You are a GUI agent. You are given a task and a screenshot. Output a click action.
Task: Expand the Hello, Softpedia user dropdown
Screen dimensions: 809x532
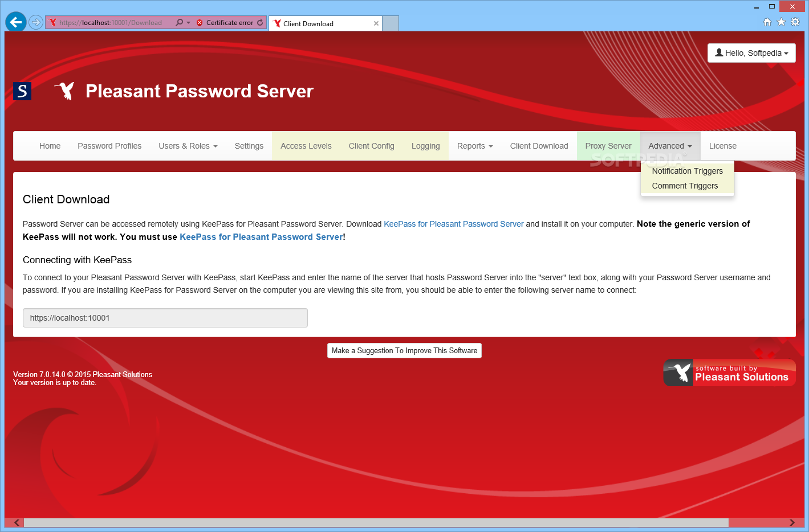pos(751,53)
